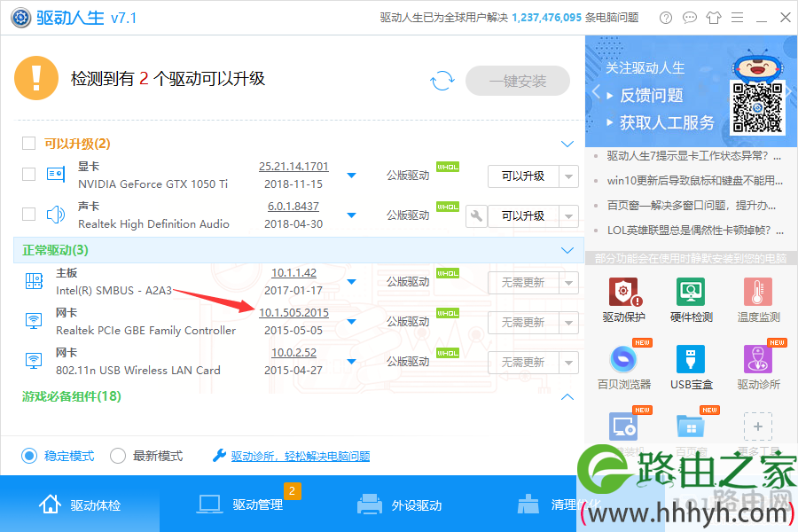Click the 2 badge on 驱动管理
The height and width of the screenshot is (532, 798).
pos(292,490)
